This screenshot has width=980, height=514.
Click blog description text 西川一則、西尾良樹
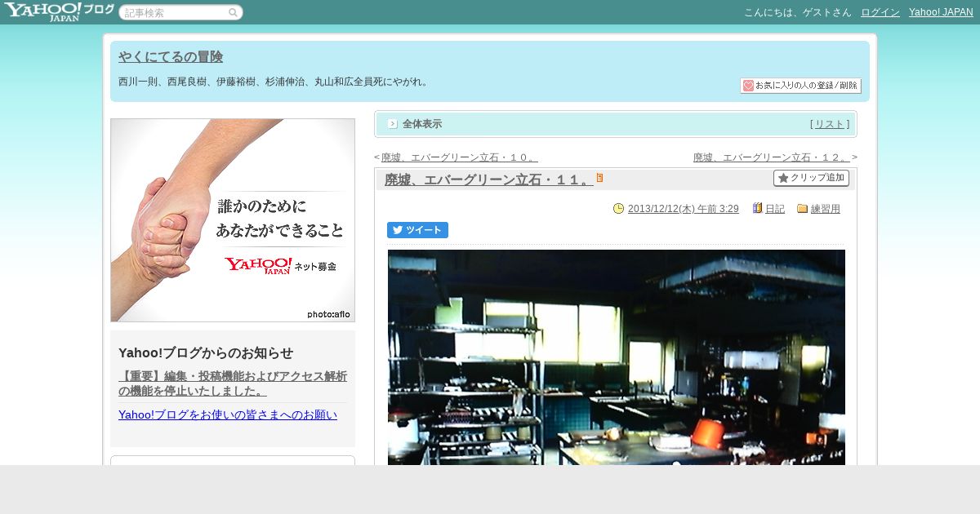click(273, 82)
